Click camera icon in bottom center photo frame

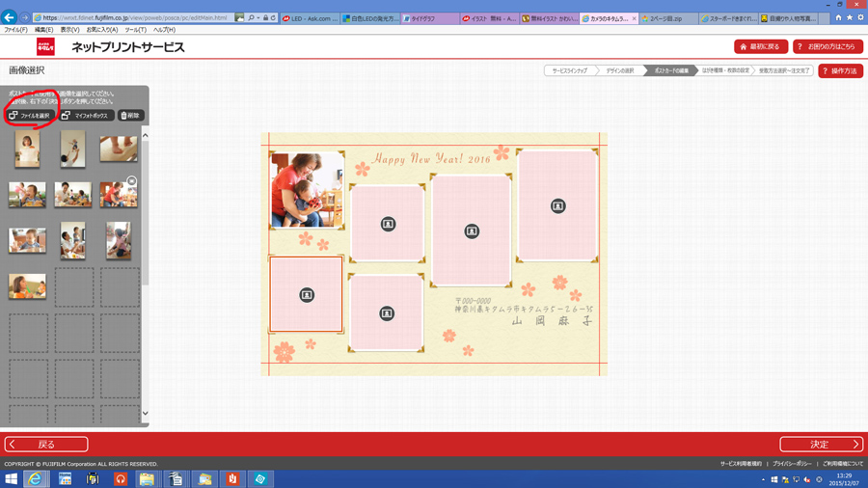point(387,313)
